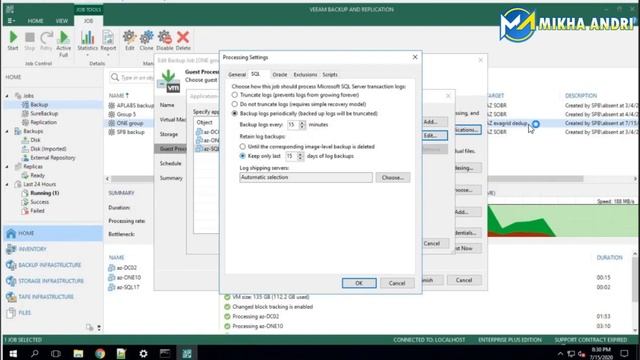Image resolution: width=640 pixels, height=360 pixels.
Task: Collapse the Jobs tree node
Action: (7, 96)
